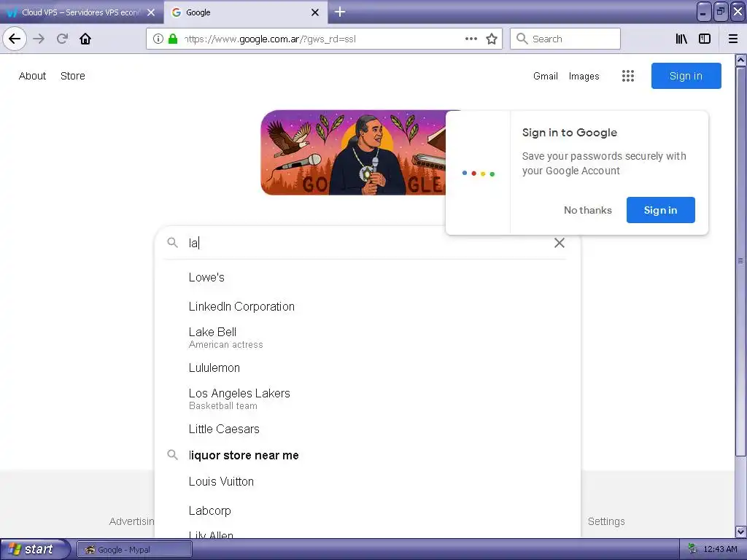Open the Images link

584,76
